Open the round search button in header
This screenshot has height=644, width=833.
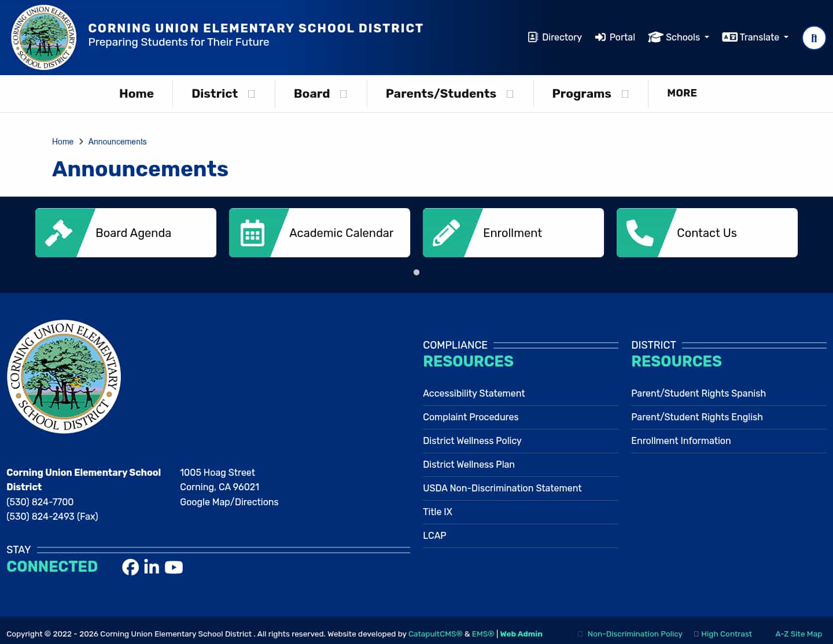pos(814,38)
